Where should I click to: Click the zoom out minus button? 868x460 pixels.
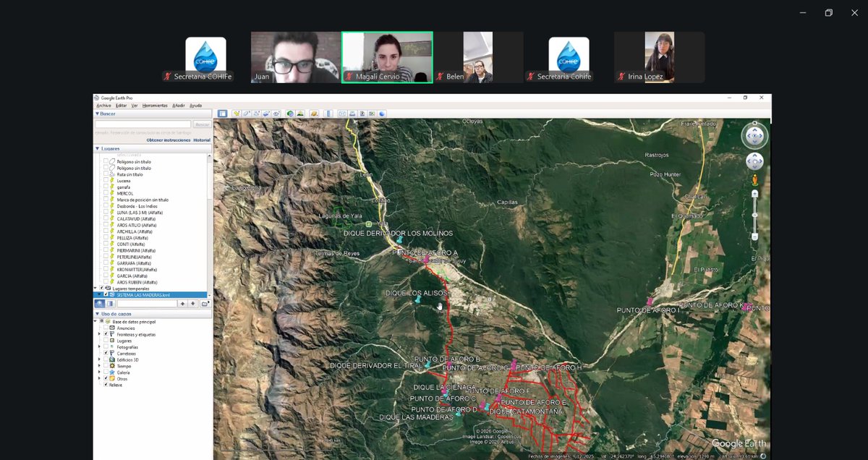click(x=754, y=237)
